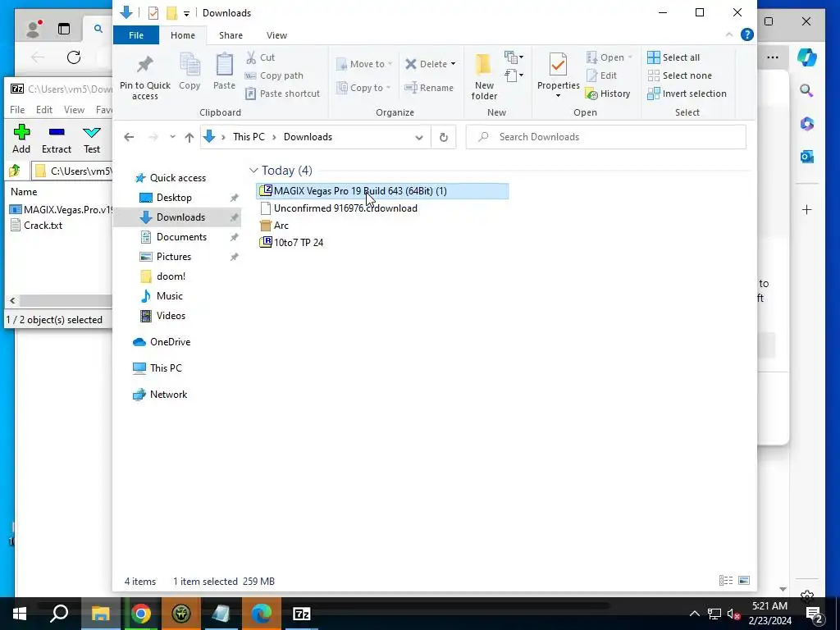This screenshot has width=840, height=630.
Task: Select the 10to7 TP 24 file
Action: click(291, 243)
